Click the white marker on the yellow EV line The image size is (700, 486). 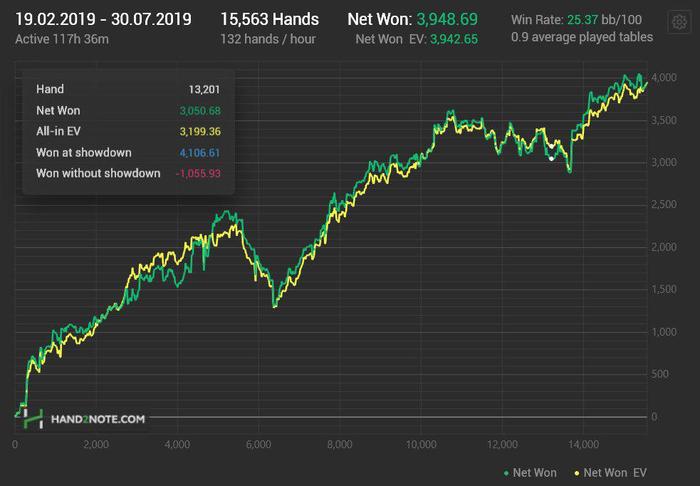coord(551,146)
